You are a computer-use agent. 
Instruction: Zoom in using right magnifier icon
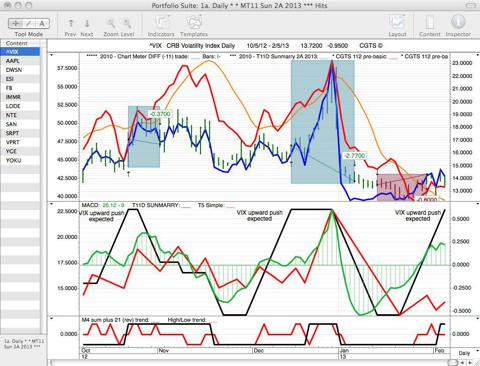(127, 23)
